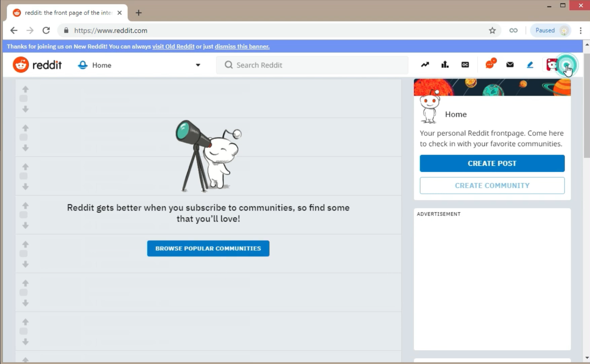This screenshot has height=364, width=590.
Task: Click the browser address bar URL
Action: tap(111, 30)
